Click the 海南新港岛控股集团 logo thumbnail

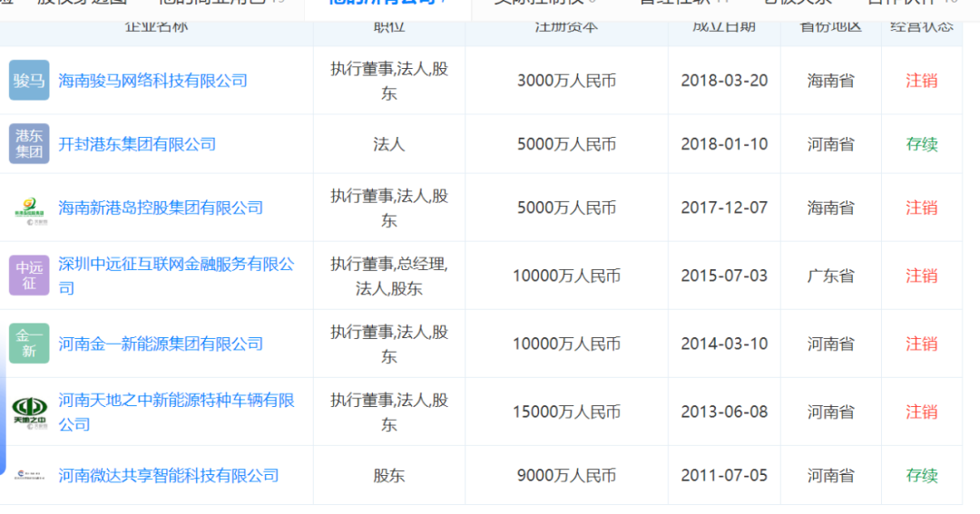(29, 210)
